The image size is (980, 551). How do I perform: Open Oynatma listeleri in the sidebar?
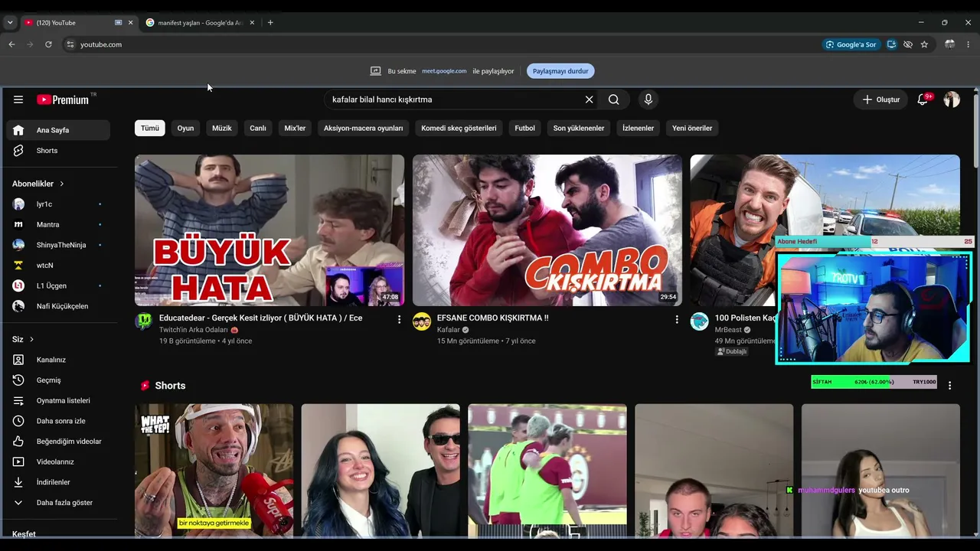pos(58,401)
